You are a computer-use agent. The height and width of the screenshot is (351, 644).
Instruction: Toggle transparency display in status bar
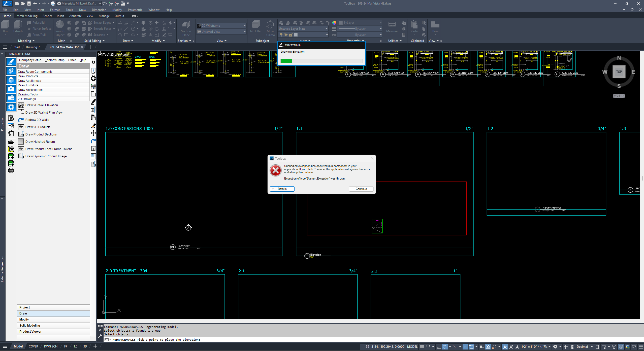(x=488, y=347)
